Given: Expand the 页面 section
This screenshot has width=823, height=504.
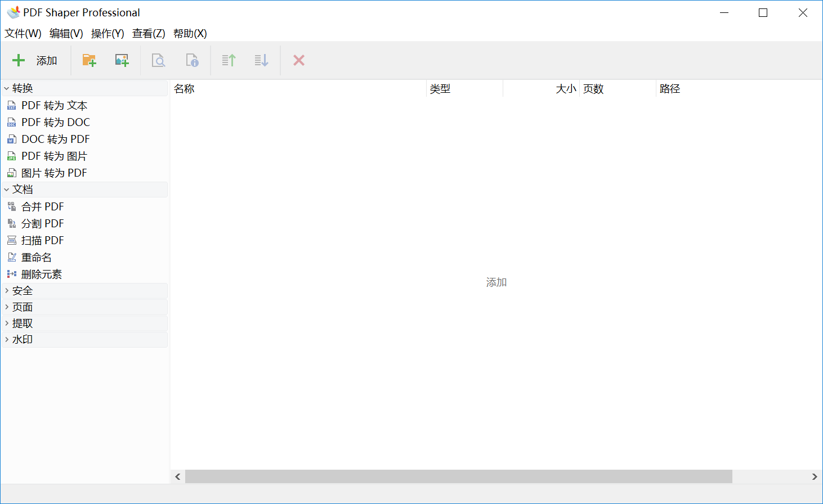Looking at the screenshot, I should coord(6,307).
